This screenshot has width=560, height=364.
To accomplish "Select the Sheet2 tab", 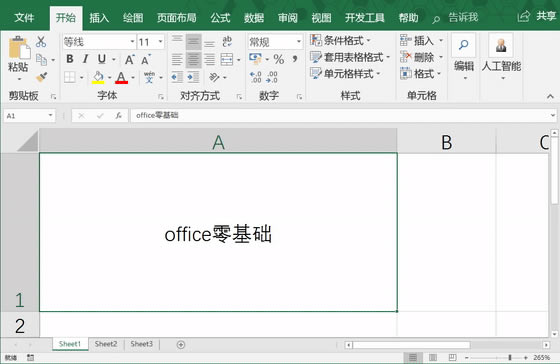I will tap(106, 344).
